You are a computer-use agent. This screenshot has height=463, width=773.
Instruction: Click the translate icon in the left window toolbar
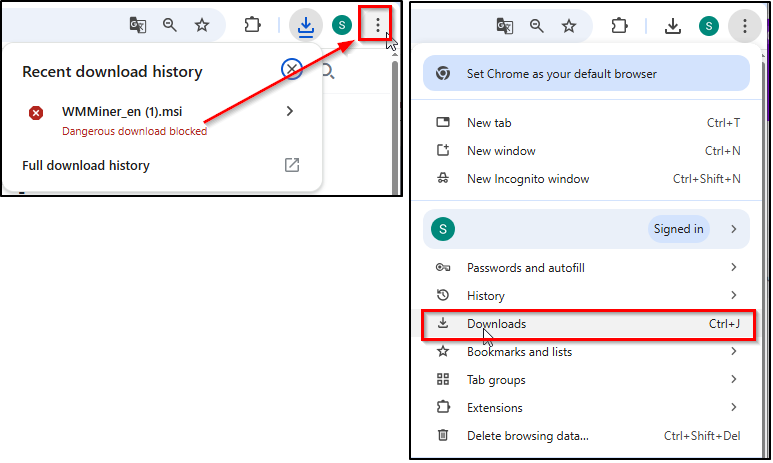click(138, 25)
